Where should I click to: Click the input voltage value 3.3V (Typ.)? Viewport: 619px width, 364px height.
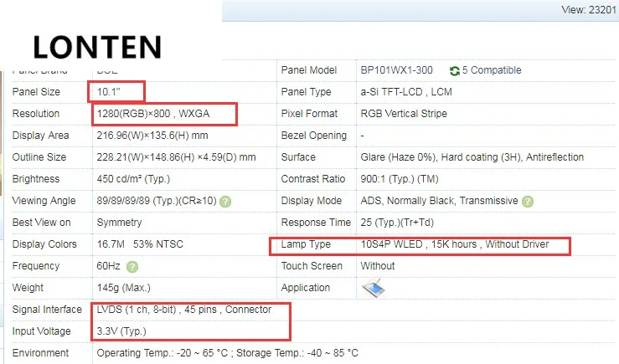[121, 331]
